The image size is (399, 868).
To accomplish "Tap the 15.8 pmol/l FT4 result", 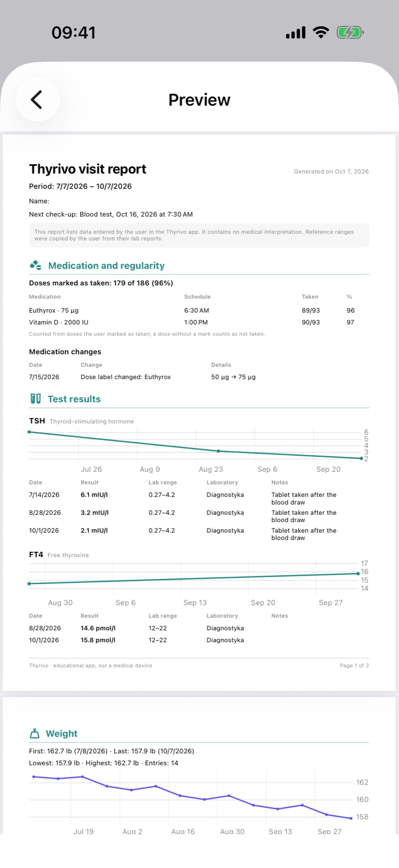I will click(98, 640).
